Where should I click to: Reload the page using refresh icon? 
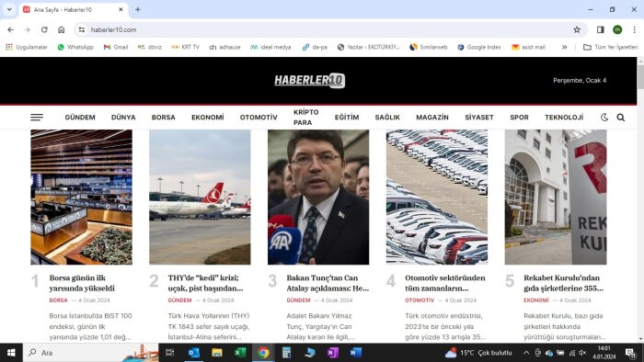point(44,29)
